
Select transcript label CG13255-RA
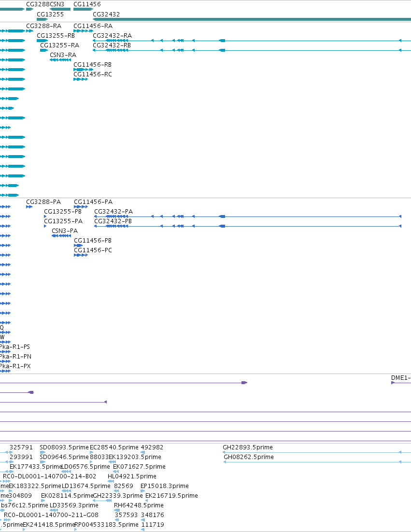point(60,45)
